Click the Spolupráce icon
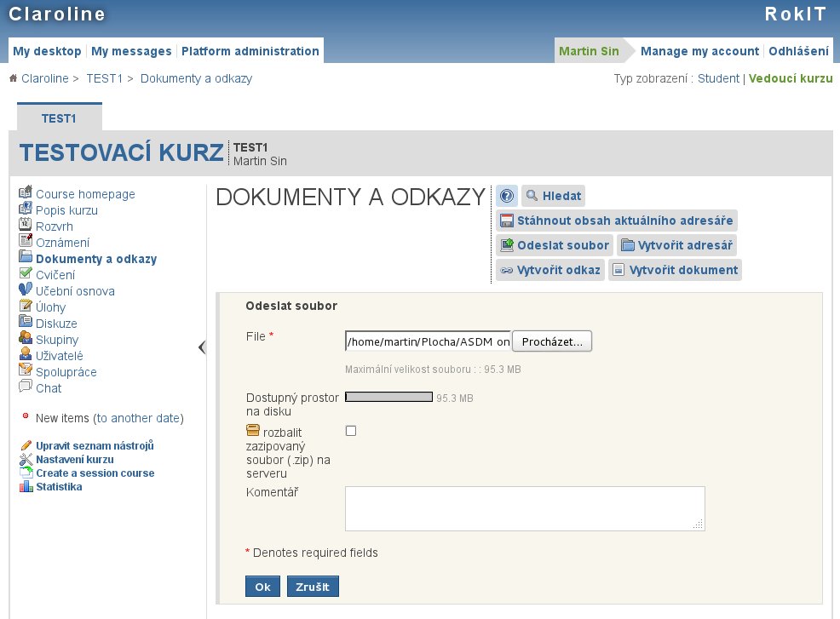840x619 pixels. 26,370
